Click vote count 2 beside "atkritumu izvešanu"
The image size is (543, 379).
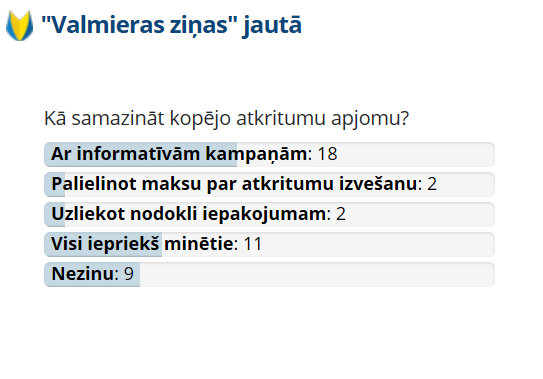432,184
